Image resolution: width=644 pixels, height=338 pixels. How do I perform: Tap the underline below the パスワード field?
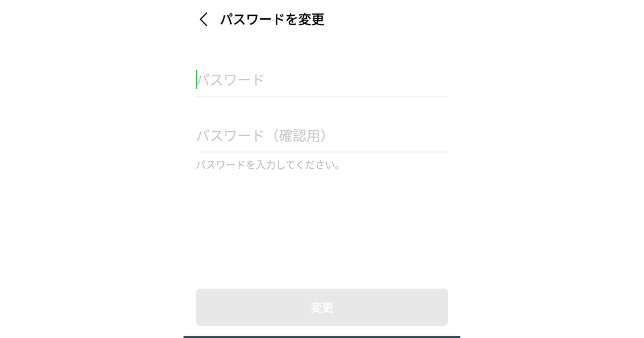pyautogui.click(x=322, y=97)
